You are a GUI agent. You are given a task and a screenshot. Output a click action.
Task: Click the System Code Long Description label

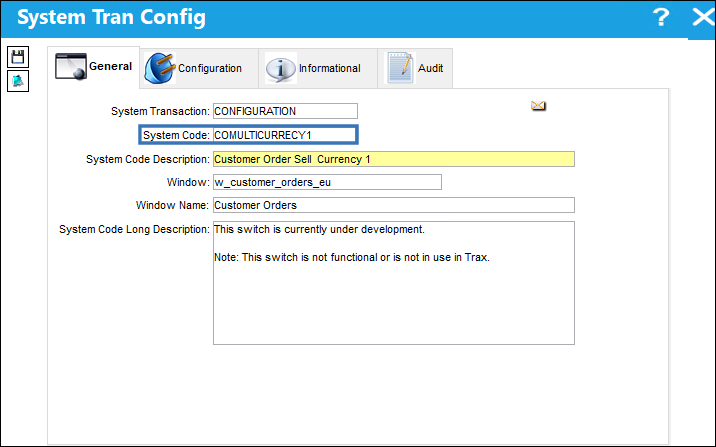click(x=134, y=229)
